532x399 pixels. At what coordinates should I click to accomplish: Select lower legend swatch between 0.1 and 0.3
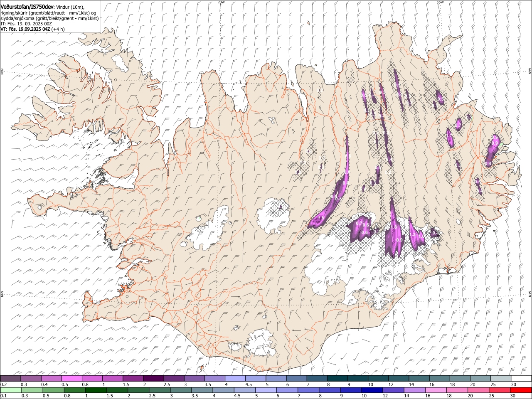coord(11,390)
